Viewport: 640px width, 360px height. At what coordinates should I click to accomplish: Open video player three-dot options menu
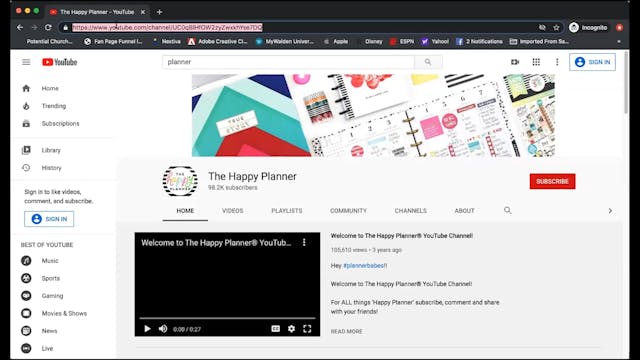[x=304, y=242]
